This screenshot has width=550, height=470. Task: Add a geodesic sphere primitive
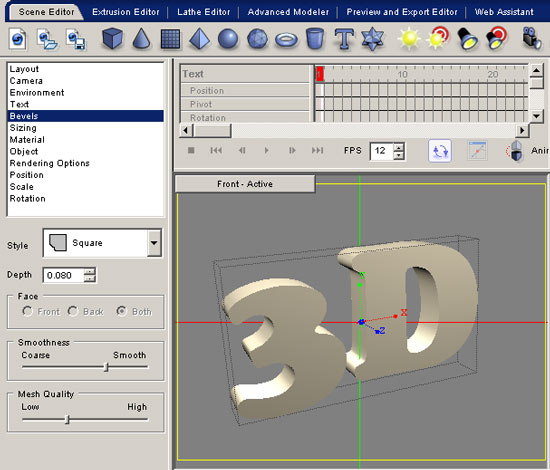tap(257, 39)
